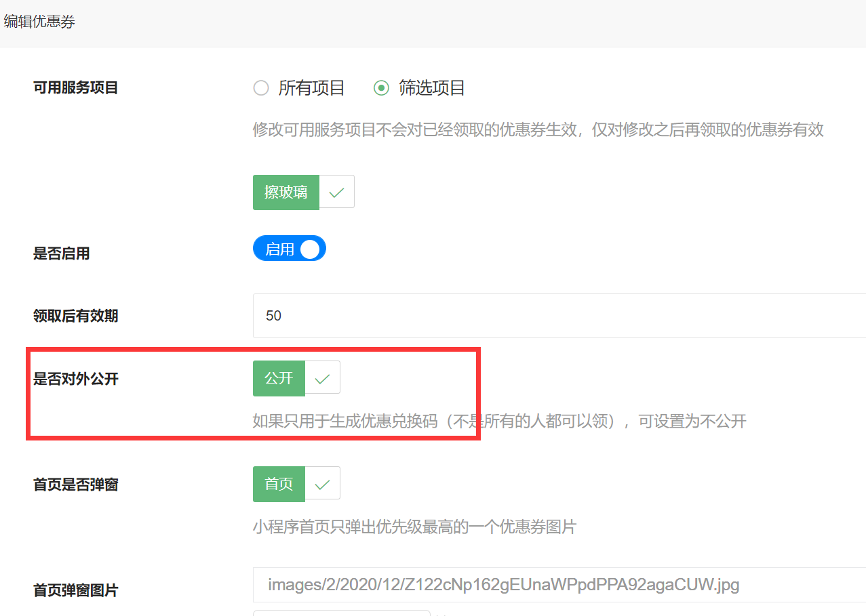The image size is (866, 616).
Task: Click the checkmark beside 擦玻璃
Action: tap(337, 192)
